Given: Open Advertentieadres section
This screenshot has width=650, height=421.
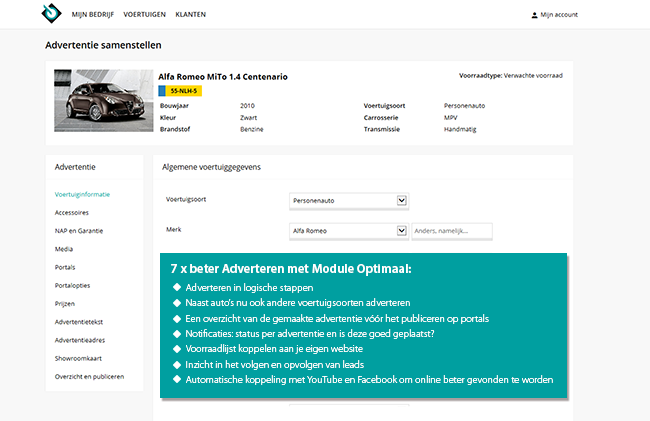Looking at the screenshot, I should pos(80,340).
